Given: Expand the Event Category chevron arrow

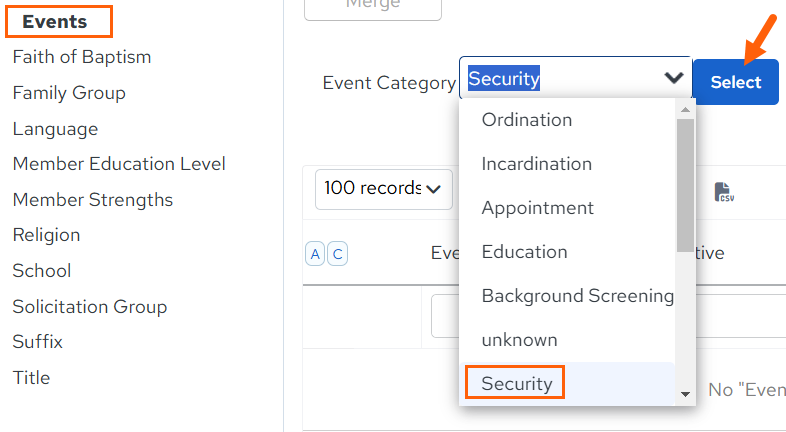Looking at the screenshot, I should (x=674, y=78).
